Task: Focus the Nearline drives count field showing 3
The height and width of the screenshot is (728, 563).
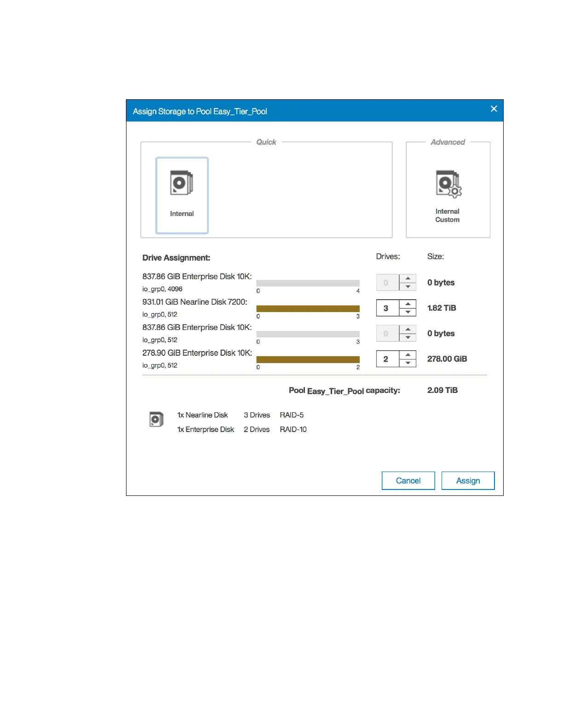Action: [x=387, y=308]
